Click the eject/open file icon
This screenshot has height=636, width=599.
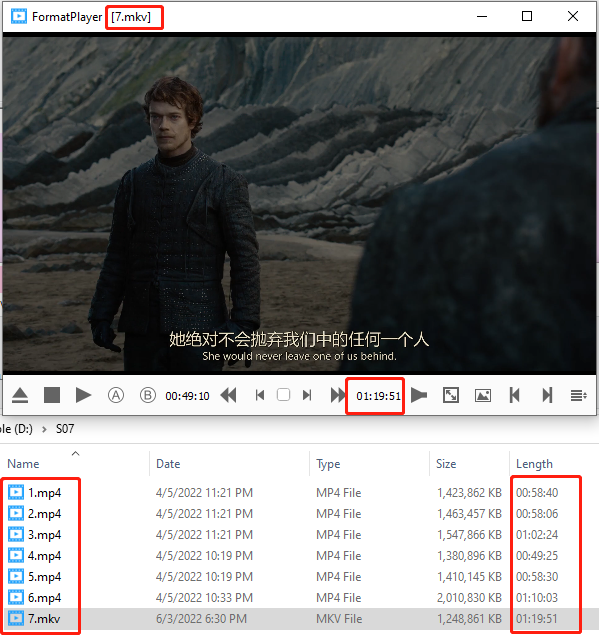[20, 395]
